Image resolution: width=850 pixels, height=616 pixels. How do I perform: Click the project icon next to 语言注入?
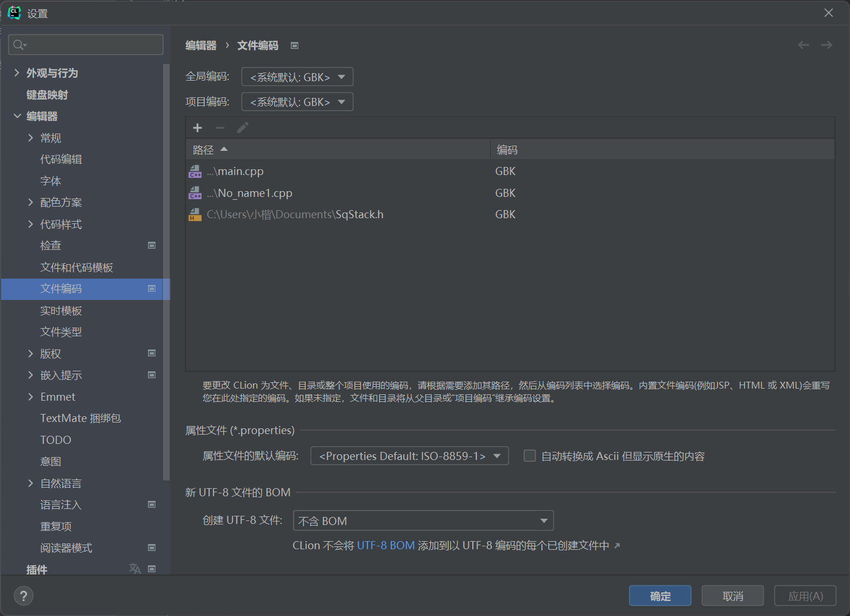[x=152, y=504]
